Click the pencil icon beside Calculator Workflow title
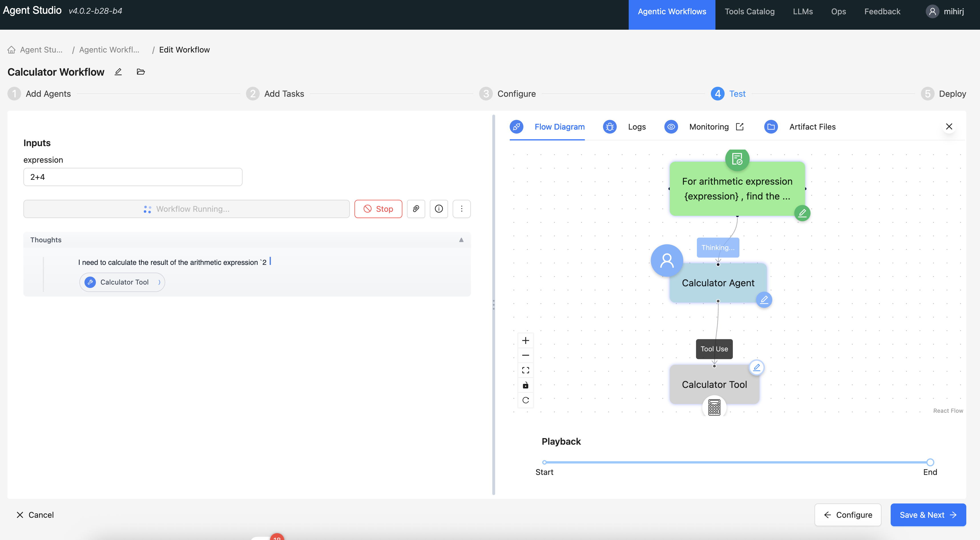 (118, 72)
